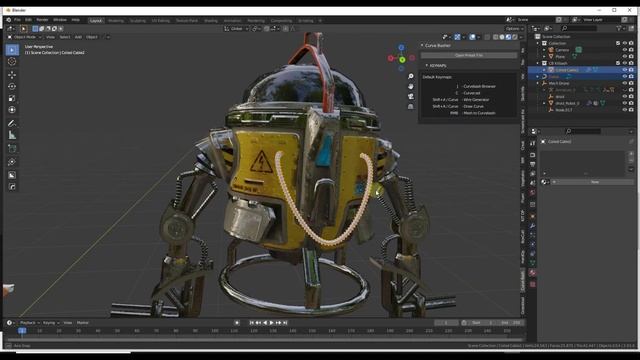Click the green Y axis on navigation gizmo
This screenshot has width=640, height=360.
402,60
